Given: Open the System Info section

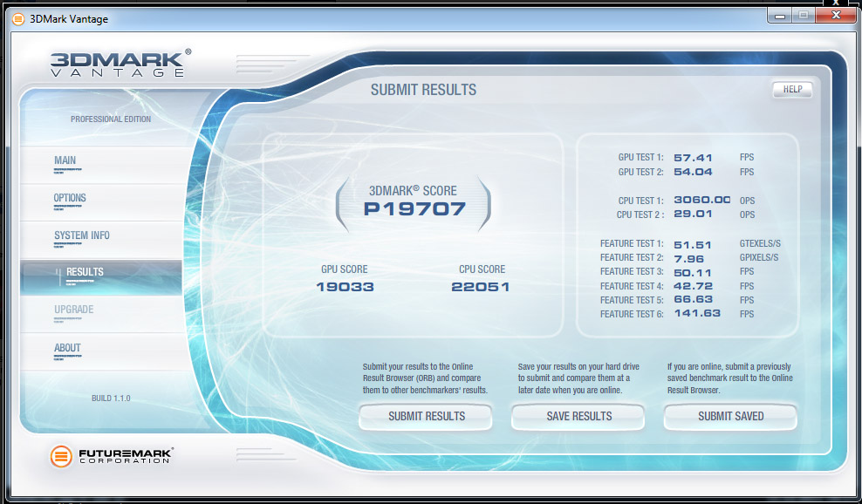Looking at the screenshot, I should point(100,240).
